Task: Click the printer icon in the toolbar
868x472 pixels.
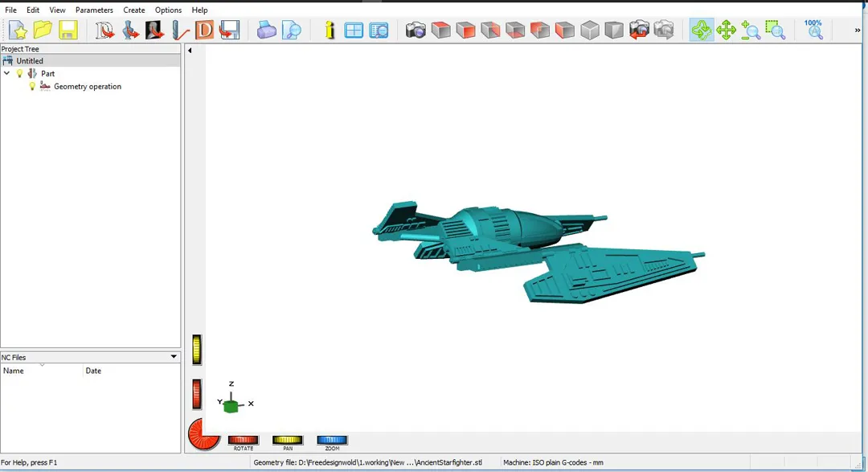Action: [267, 31]
